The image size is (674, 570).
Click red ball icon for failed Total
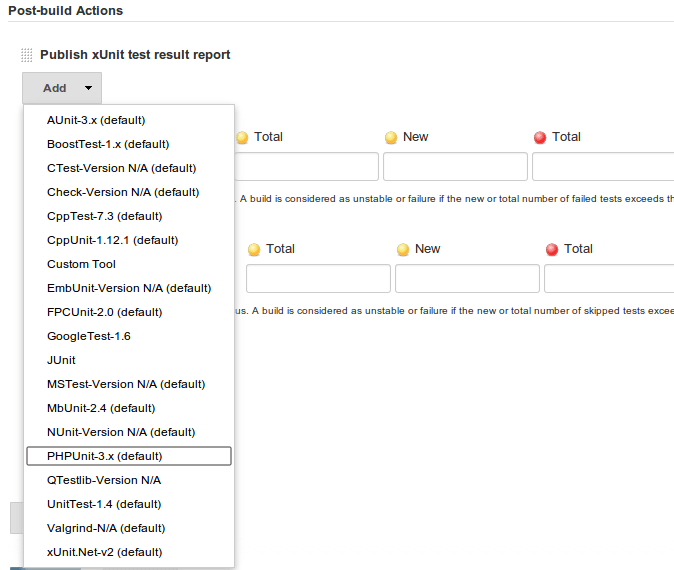(x=540, y=138)
